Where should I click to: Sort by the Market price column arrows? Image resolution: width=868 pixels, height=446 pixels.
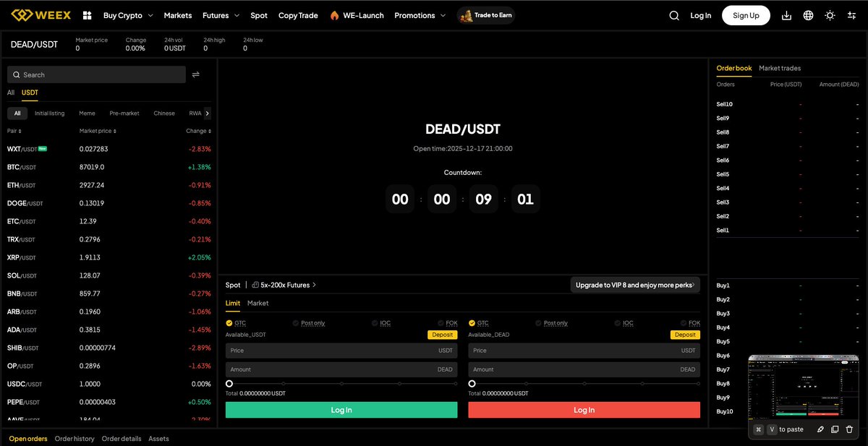click(x=114, y=132)
